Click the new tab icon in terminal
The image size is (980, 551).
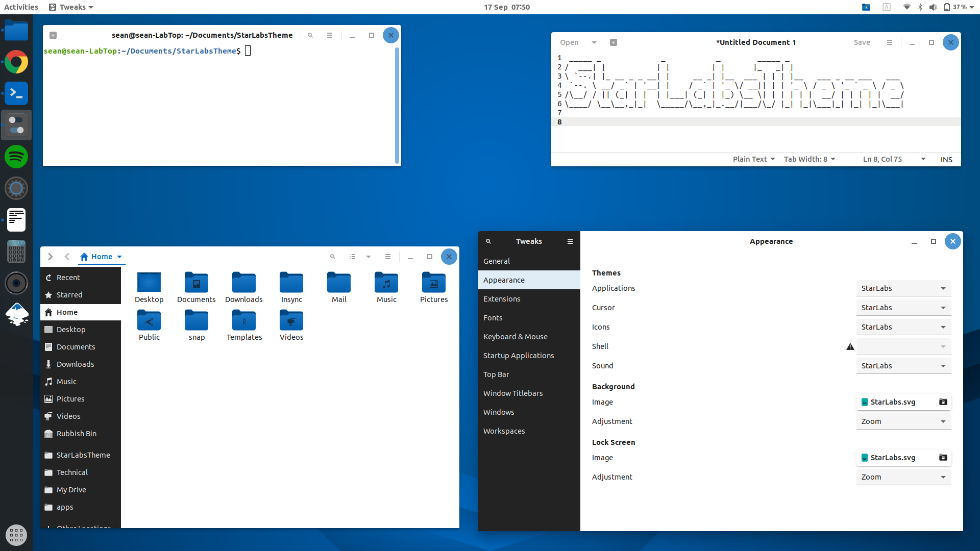53,35
